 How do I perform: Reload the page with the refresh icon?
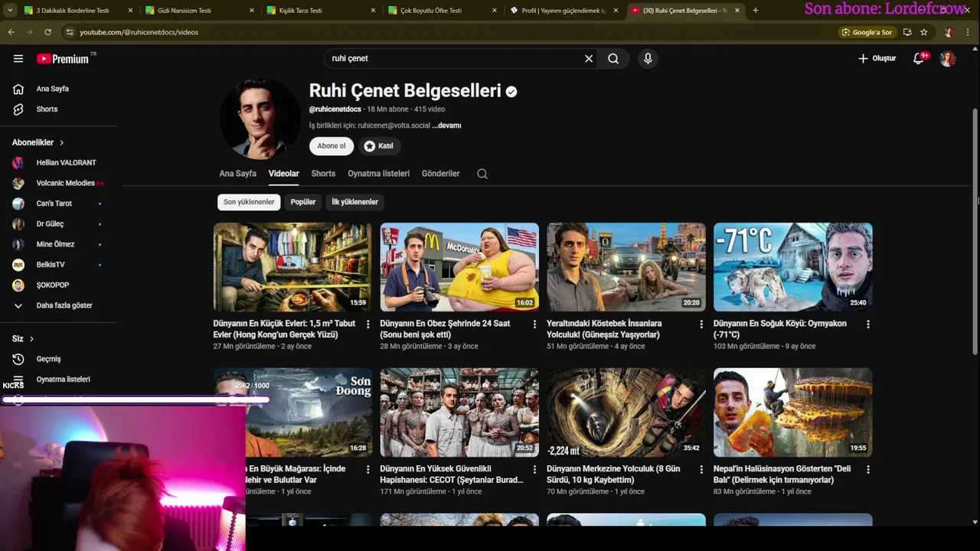(x=47, y=32)
